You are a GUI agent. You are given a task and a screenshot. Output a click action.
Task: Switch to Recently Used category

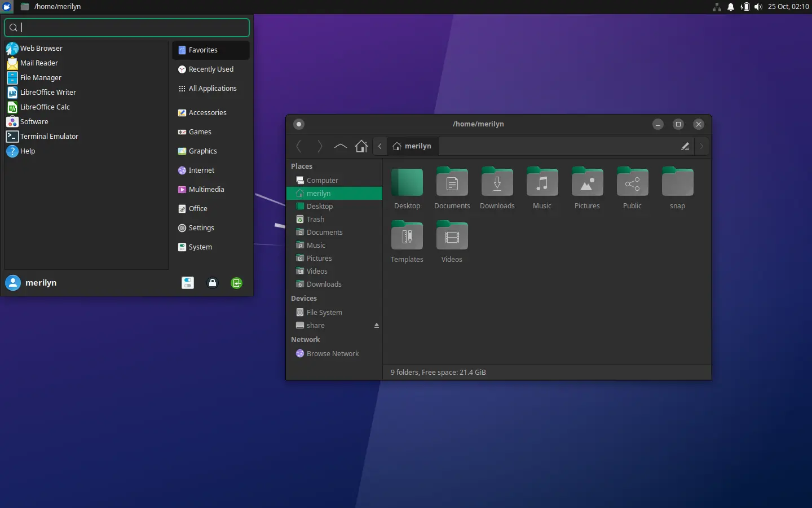210,69
